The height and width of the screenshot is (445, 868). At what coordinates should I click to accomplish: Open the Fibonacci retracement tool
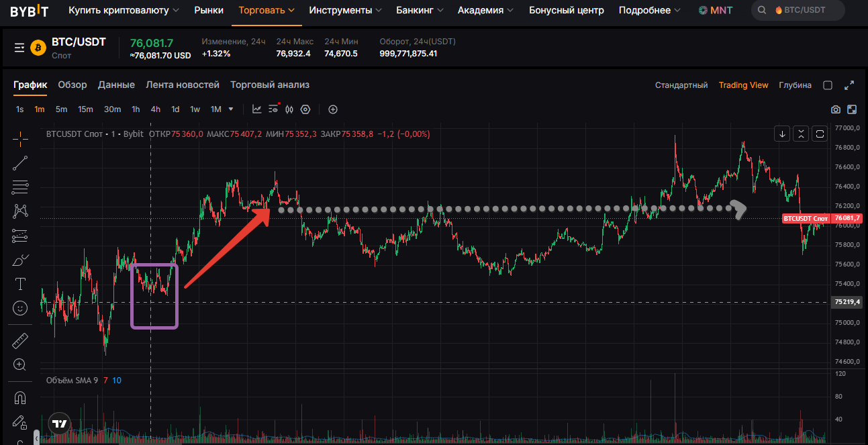(20, 187)
